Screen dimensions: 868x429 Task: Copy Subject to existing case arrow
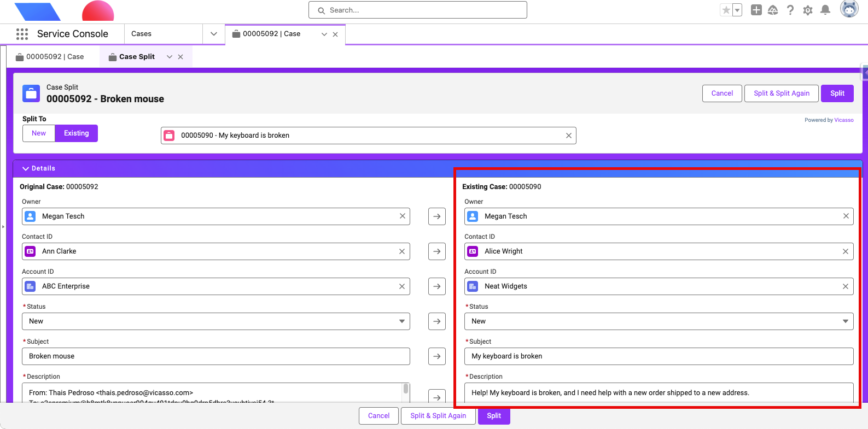pos(437,356)
